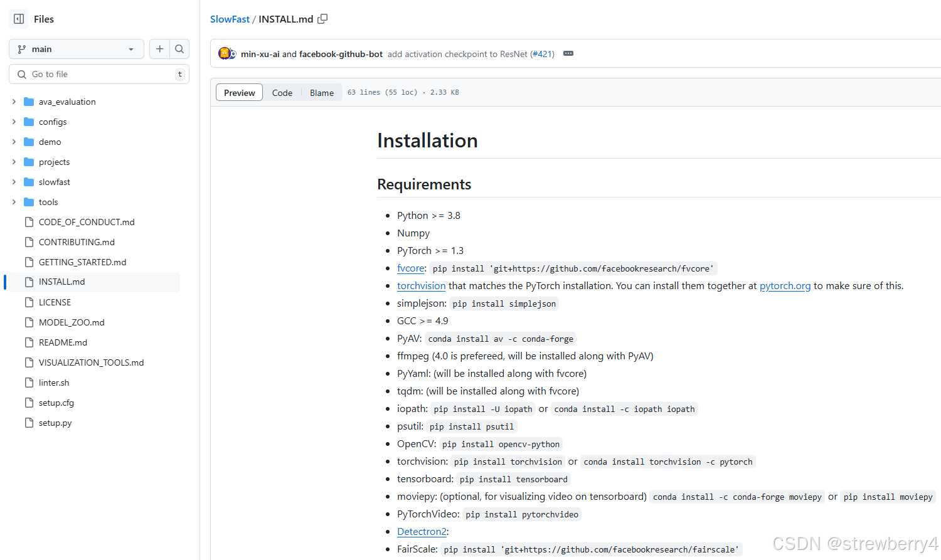Expand commit message ellipsis button
The height and width of the screenshot is (560, 941).
point(568,53)
